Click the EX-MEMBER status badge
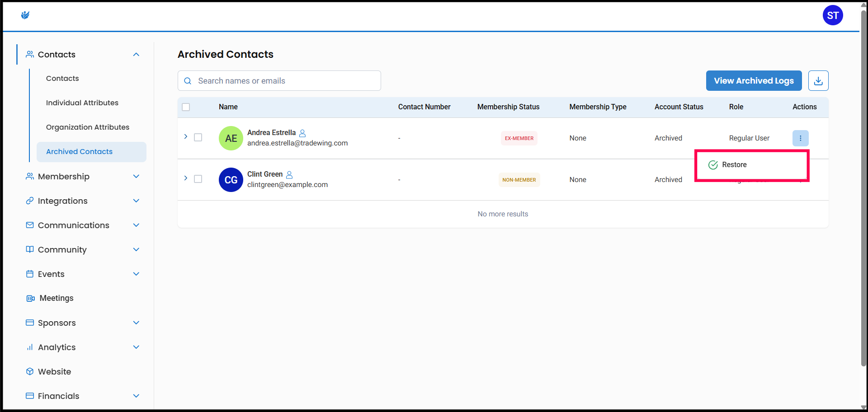This screenshot has height=412, width=868. [x=519, y=138]
